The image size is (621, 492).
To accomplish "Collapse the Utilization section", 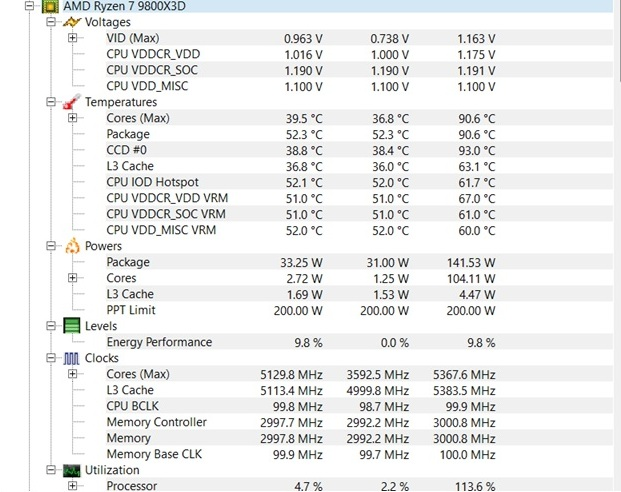I will pyautogui.click(x=51, y=470).
